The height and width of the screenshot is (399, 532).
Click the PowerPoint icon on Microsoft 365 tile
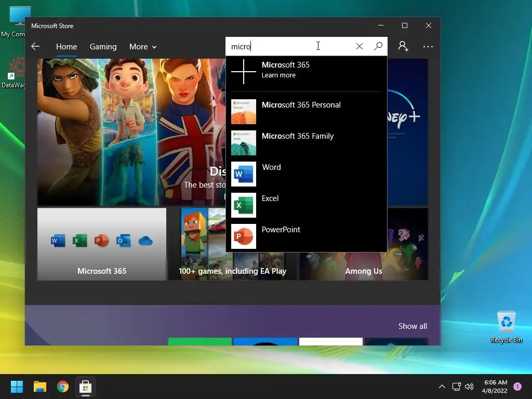coord(101,241)
